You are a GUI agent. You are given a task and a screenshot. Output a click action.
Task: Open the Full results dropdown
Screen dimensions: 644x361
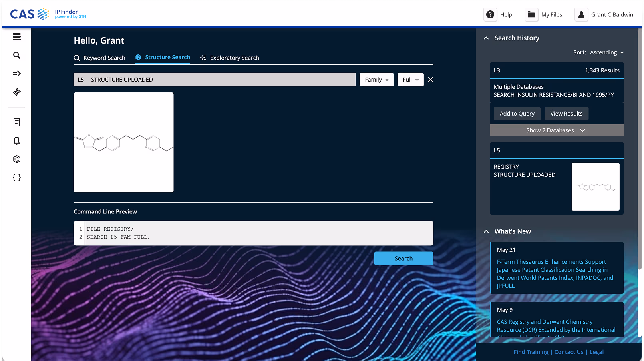(410, 79)
